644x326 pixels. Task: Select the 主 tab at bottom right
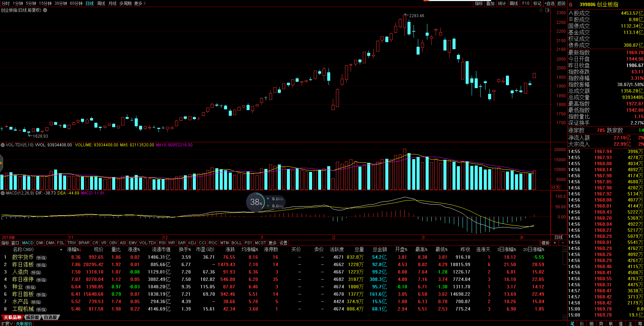630,323
